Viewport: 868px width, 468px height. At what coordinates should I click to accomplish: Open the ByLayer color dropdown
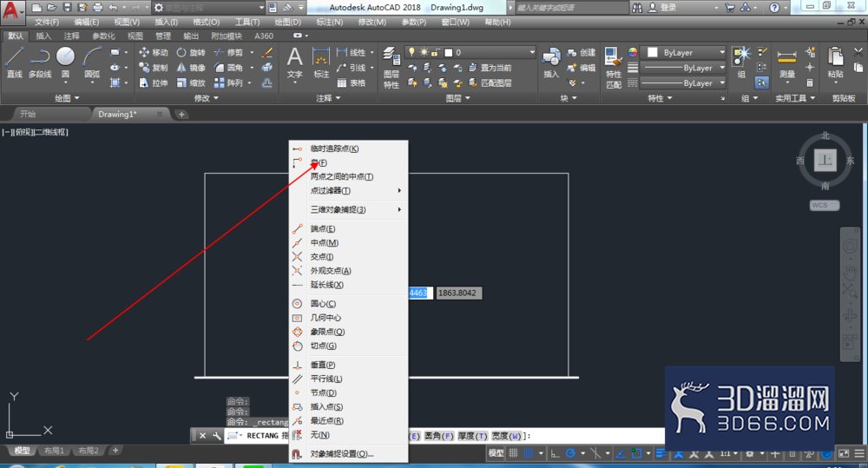pyautogui.click(x=683, y=52)
